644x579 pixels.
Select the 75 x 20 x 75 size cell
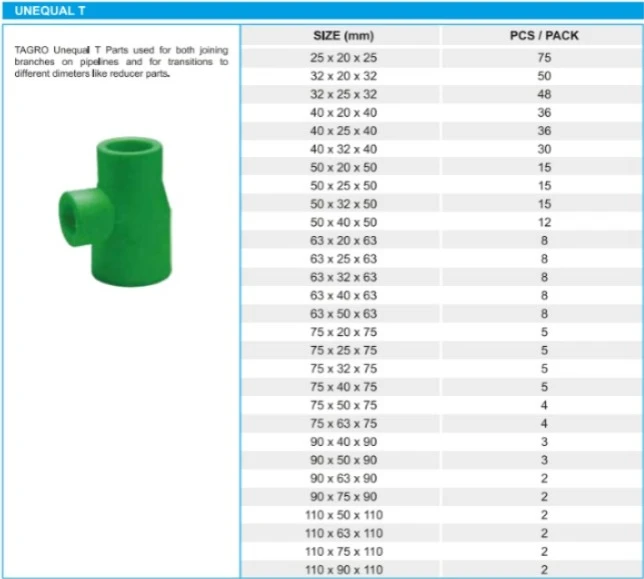(x=343, y=332)
